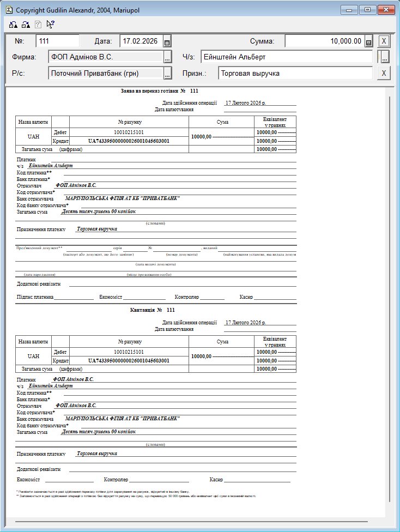Click into the № field containing 111
Screen dimensions: 400x532
point(57,41)
